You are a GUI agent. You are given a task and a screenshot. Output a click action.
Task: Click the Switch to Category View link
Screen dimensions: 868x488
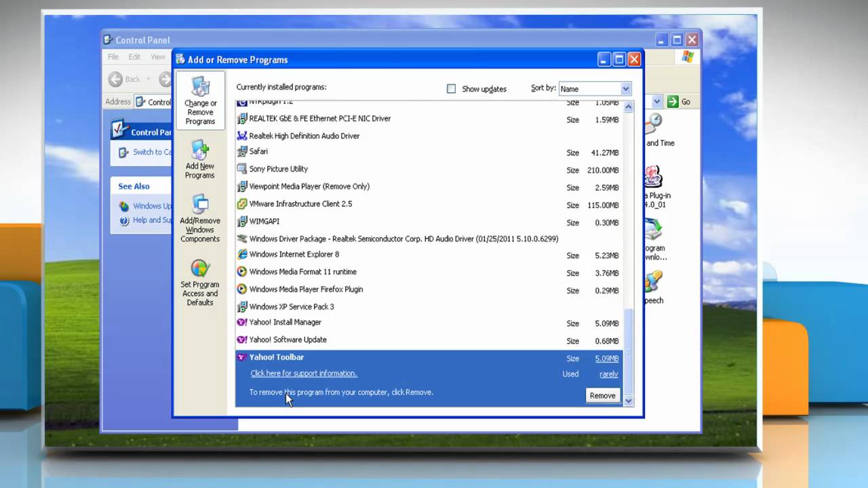(x=153, y=152)
